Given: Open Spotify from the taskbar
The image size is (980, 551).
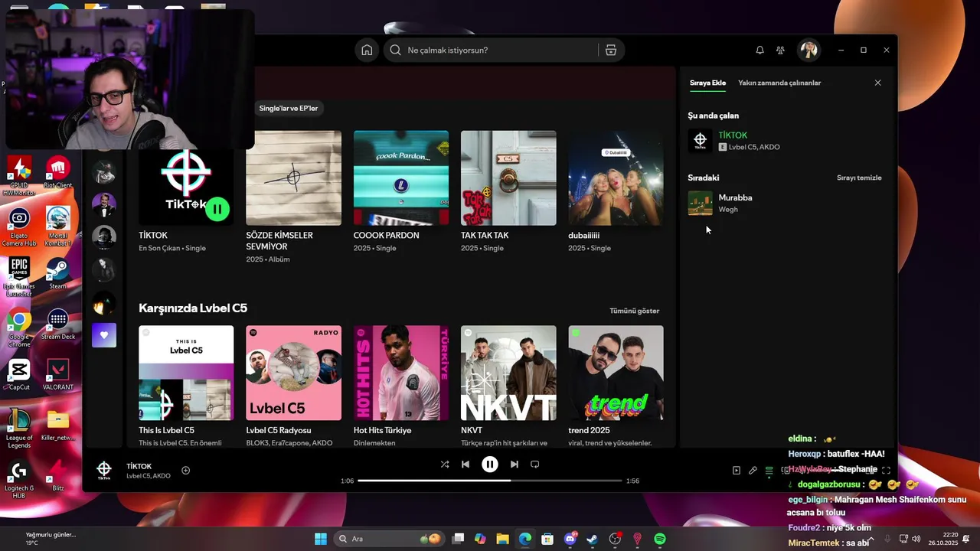Looking at the screenshot, I should (x=660, y=539).
